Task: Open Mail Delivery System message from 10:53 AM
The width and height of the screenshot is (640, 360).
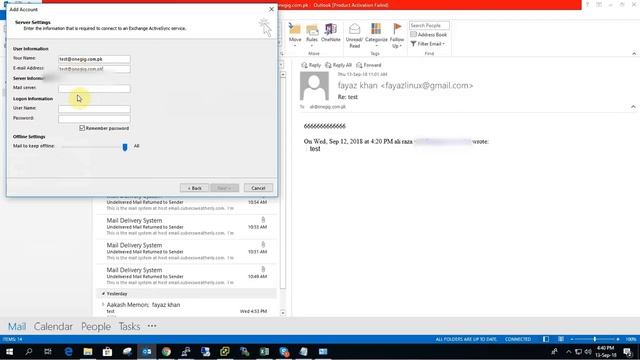Action: [x=187, y=227]
